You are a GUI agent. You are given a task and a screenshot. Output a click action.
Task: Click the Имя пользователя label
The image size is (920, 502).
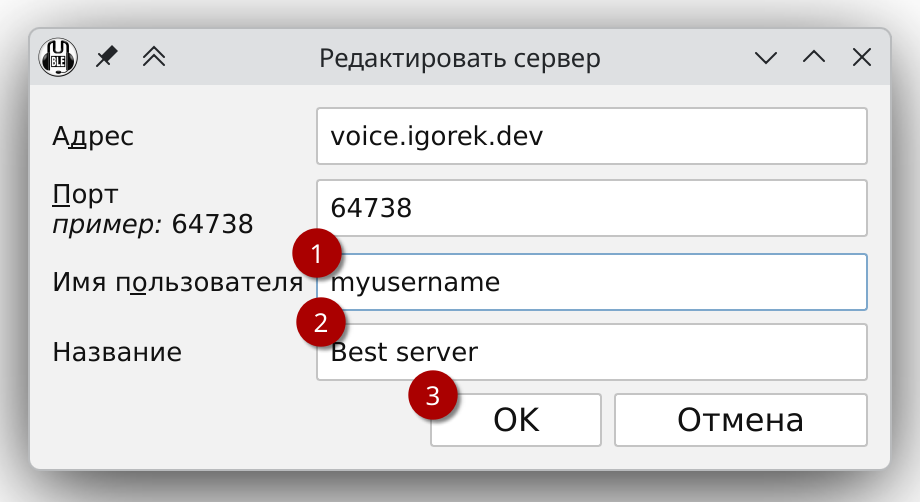177,282
